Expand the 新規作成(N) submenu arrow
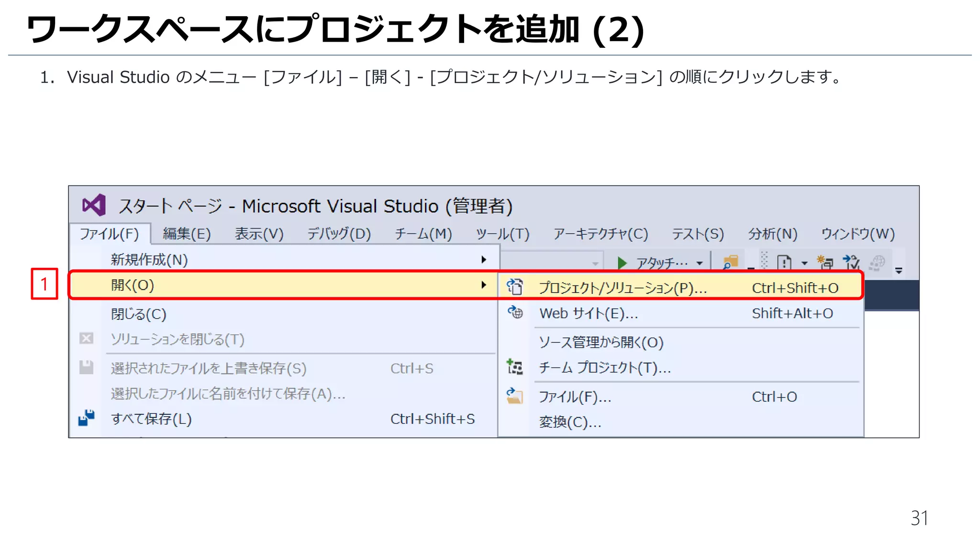The width and height of the screenshot is (980, 551). [x=484, y=259]
